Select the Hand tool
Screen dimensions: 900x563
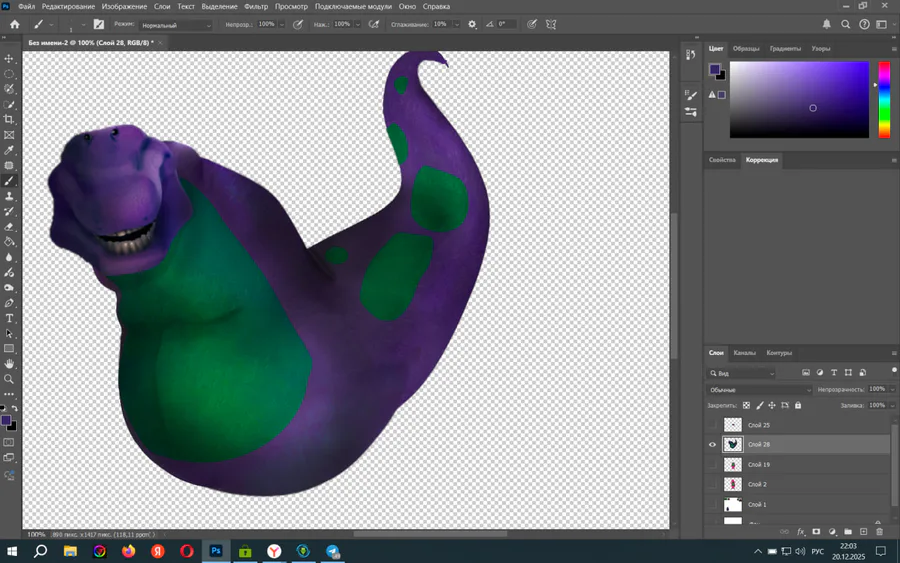(x=9, y=364)
